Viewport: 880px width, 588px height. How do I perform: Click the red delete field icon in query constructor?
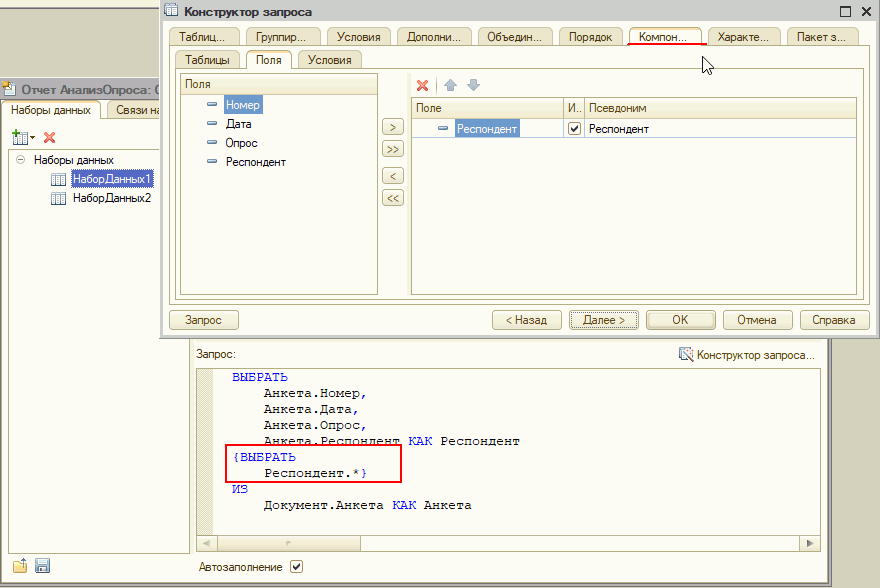[x=423, y=85]
